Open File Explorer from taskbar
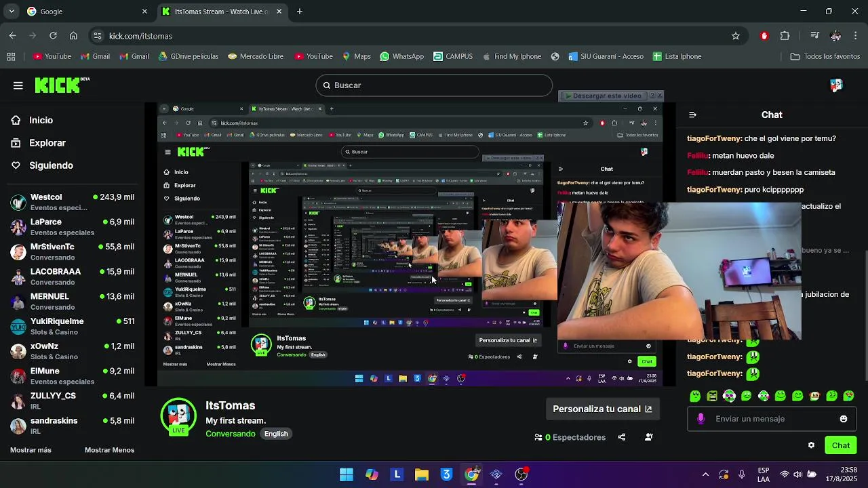Viewport: 868px width, 488px height. click(422, 474)
